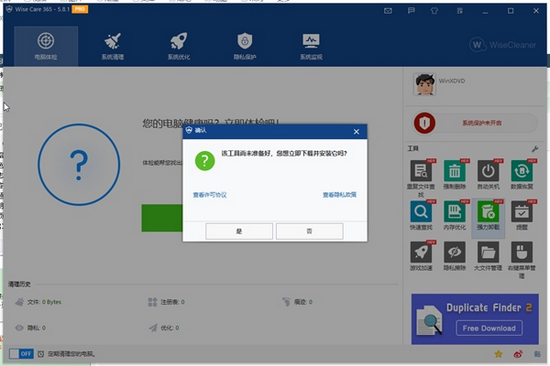Switch to the Privacy Protector (隐私保护) tab
The image size is (550, 366).
[x=245, y=46]
